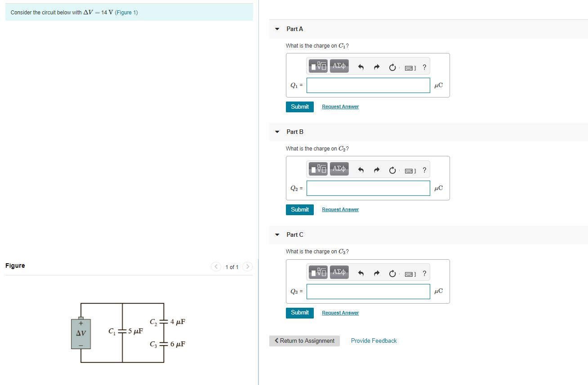Open Greek symbols palette in Part C
The width and height of the screenshot is (588, 385).
point(339,272)
